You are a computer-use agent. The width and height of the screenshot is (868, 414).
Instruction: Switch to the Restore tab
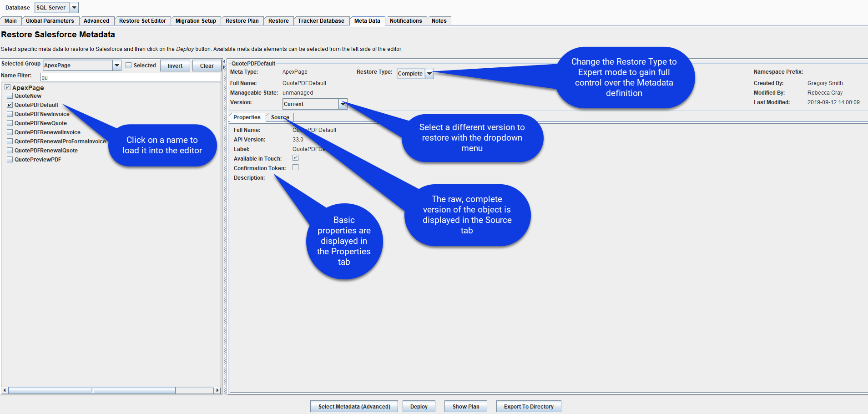278,21
